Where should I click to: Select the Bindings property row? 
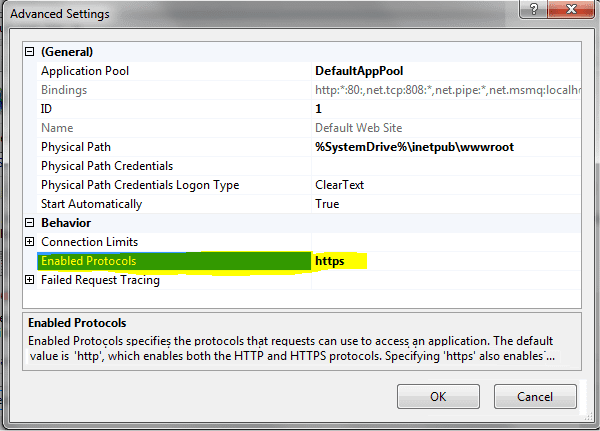click(64, 90)
